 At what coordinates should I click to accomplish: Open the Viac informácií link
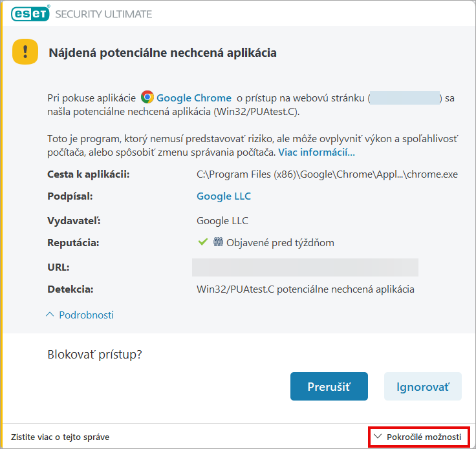316,152
